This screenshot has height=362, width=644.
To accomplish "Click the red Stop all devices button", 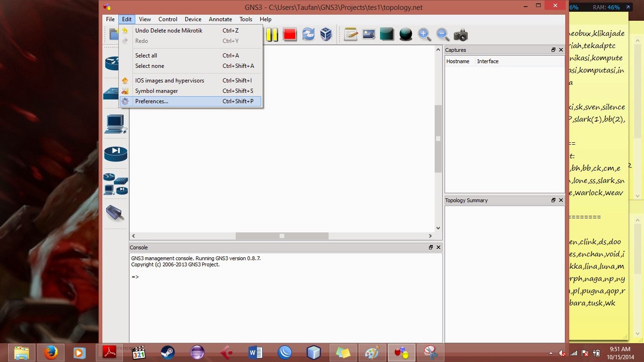I will 290,34.
